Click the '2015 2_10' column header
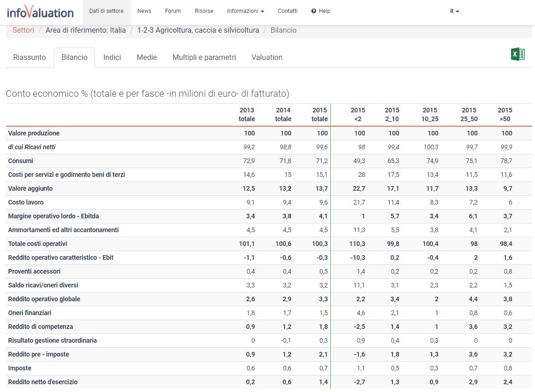Viewport: 535px width, 392px height. pos(392,115)
